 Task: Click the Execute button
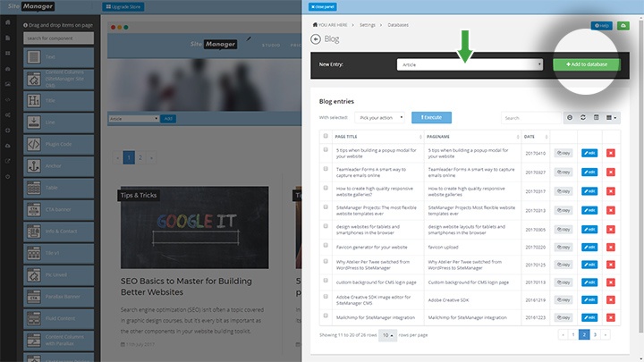[431, 117]
